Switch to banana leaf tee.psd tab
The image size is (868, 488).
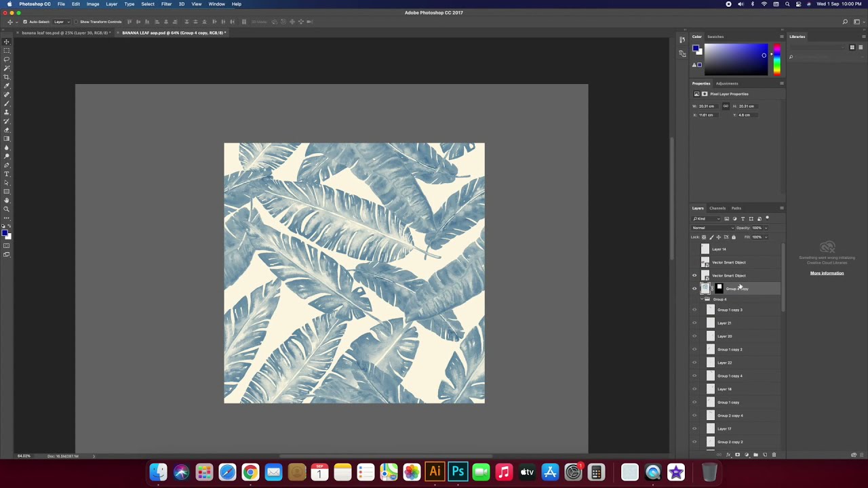66,33
